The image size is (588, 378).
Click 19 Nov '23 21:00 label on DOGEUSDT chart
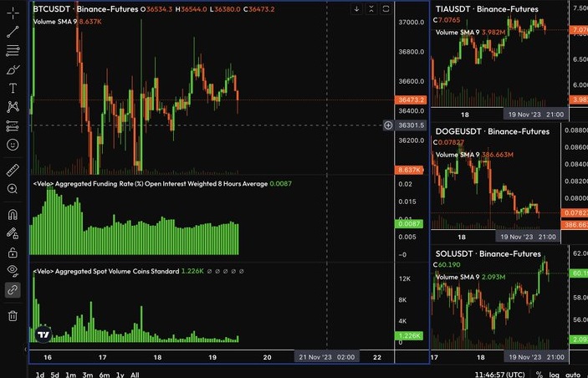(528, 237)
